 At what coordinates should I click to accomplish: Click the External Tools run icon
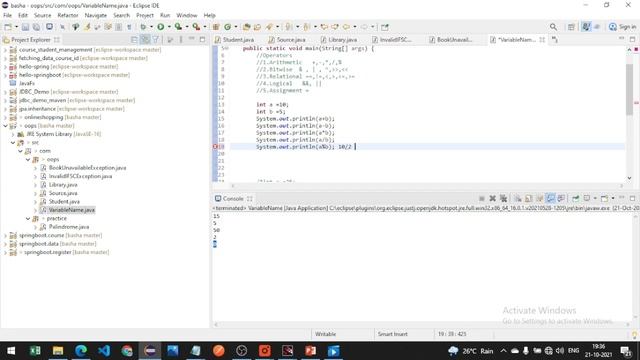[196, 27]
